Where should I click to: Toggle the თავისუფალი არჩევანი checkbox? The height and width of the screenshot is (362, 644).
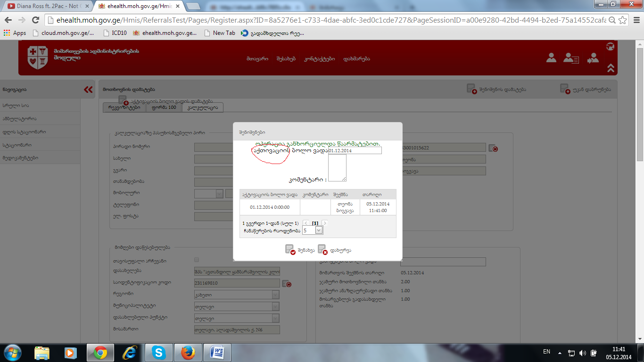point(197,260)
